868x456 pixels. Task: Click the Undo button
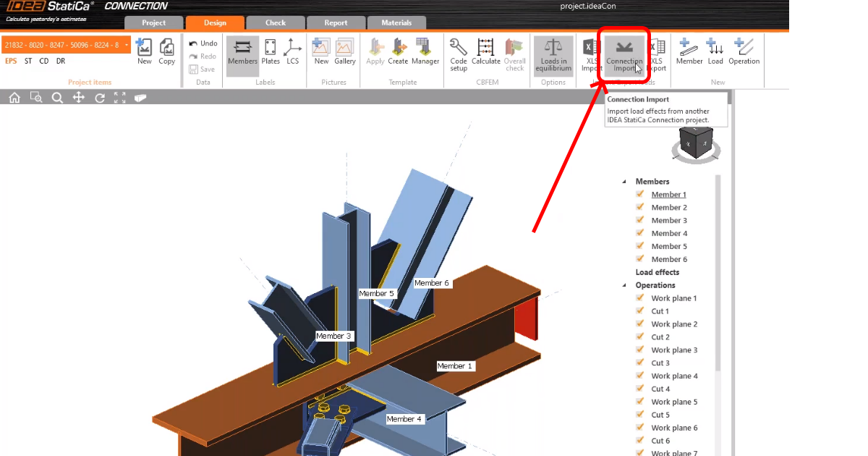coord(203,43)
